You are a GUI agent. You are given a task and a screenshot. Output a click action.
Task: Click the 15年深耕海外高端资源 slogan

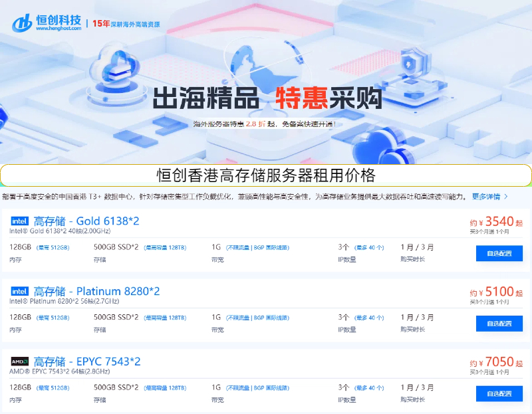(x=126, y=24)
